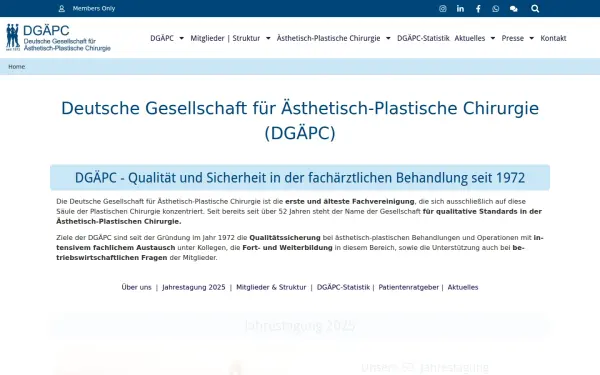Open the DGÄPC-Statistik quick link below text
Image resolution: width=600 pixels, height=375 pixels.
(x=343, y=287)
